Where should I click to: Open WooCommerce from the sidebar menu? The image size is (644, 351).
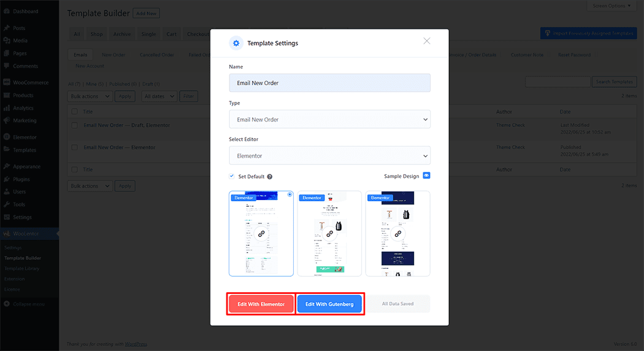tap(29, 82)
